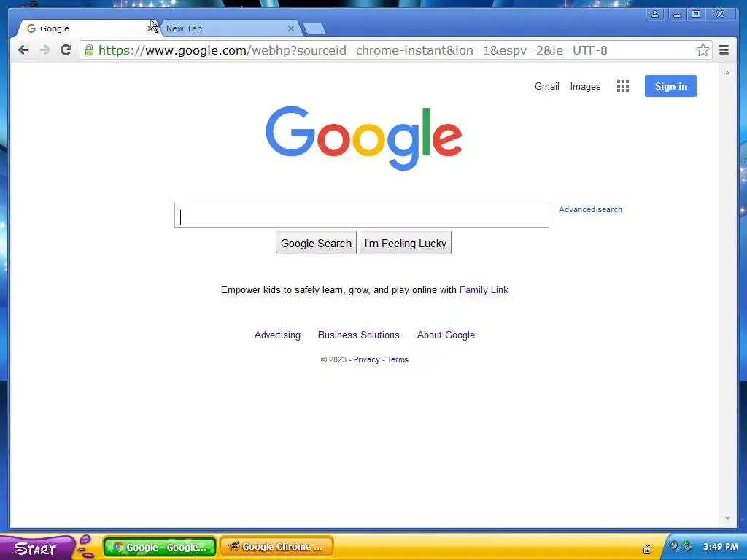Follow the Family Link hyperlink
747x560 pixels.
[x=484, y=289]
